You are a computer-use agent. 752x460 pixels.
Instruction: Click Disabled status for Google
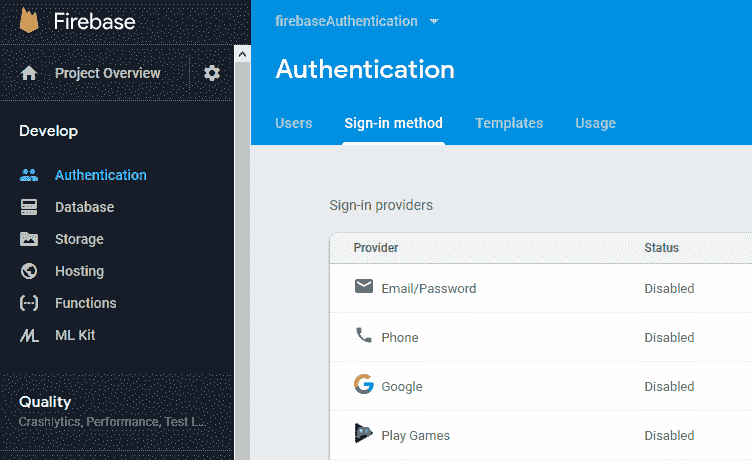(x=669, y=387)
